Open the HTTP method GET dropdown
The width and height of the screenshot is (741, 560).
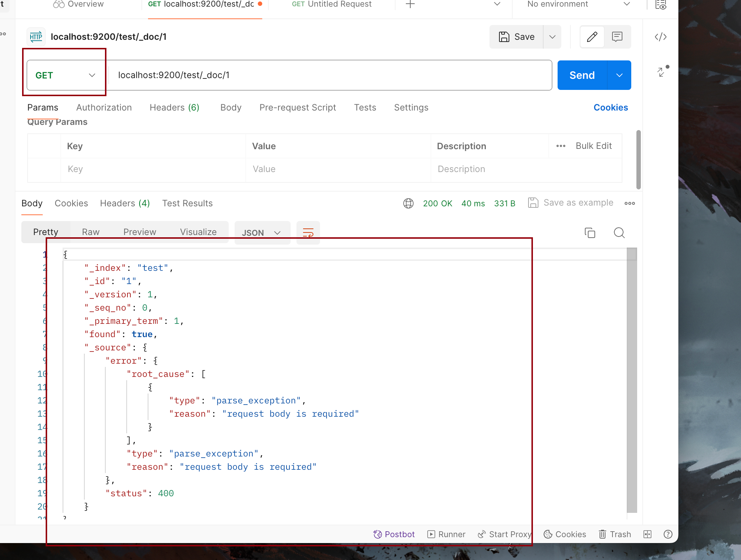(66, 75)
